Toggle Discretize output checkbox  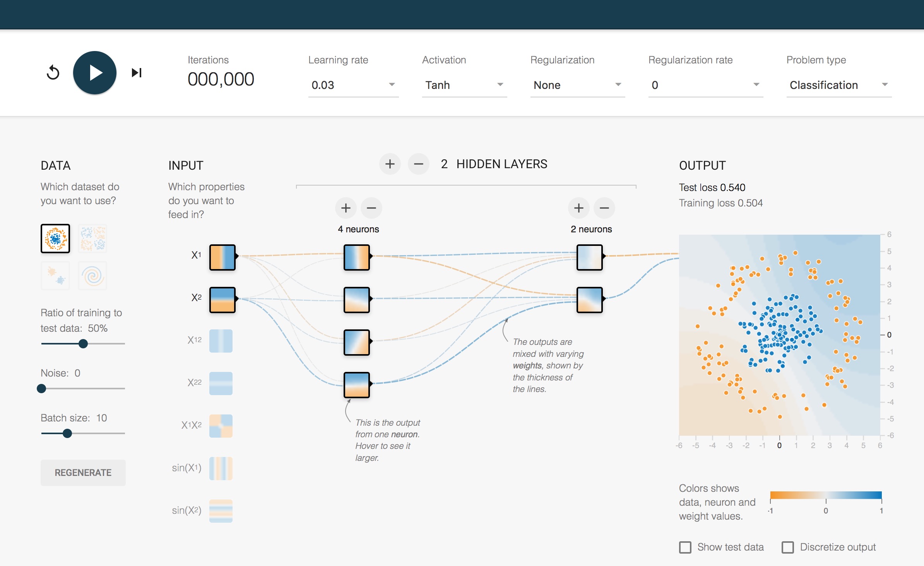point(787,547)
